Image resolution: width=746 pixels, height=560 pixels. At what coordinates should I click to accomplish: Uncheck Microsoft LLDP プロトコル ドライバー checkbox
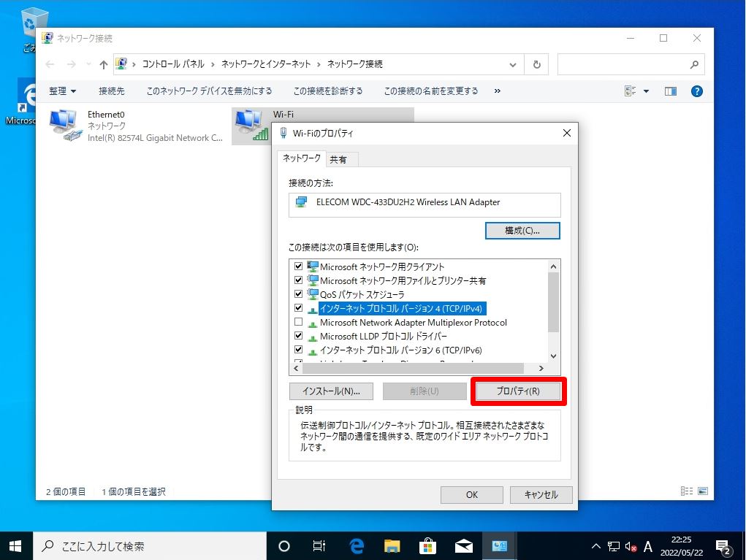coord(298,336)
